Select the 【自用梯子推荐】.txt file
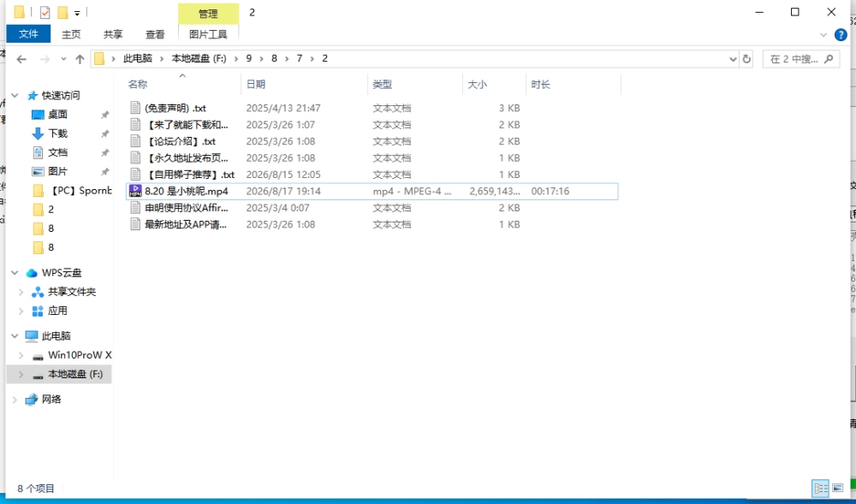856x504 pixels. (190, 175)
